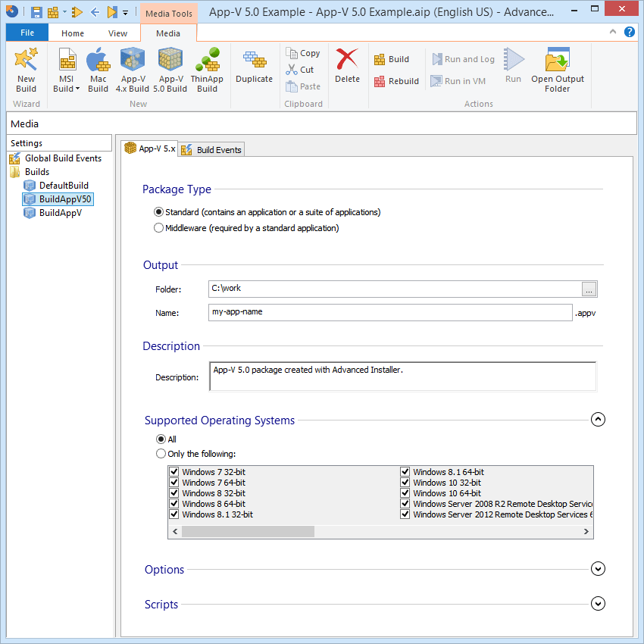Image resolution: width=644 pixels, height=644 pixels.
Task: Add a ThinApp Build
Action: point(207,70)
